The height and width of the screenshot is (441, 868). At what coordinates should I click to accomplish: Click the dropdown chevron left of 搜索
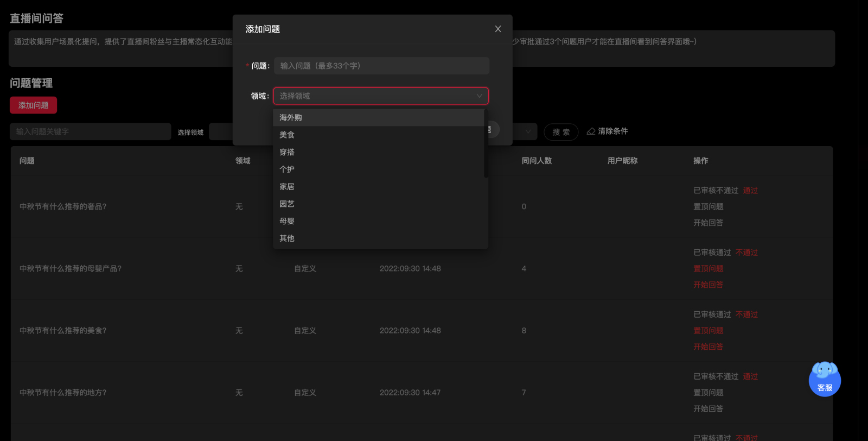tap(528, 131)
